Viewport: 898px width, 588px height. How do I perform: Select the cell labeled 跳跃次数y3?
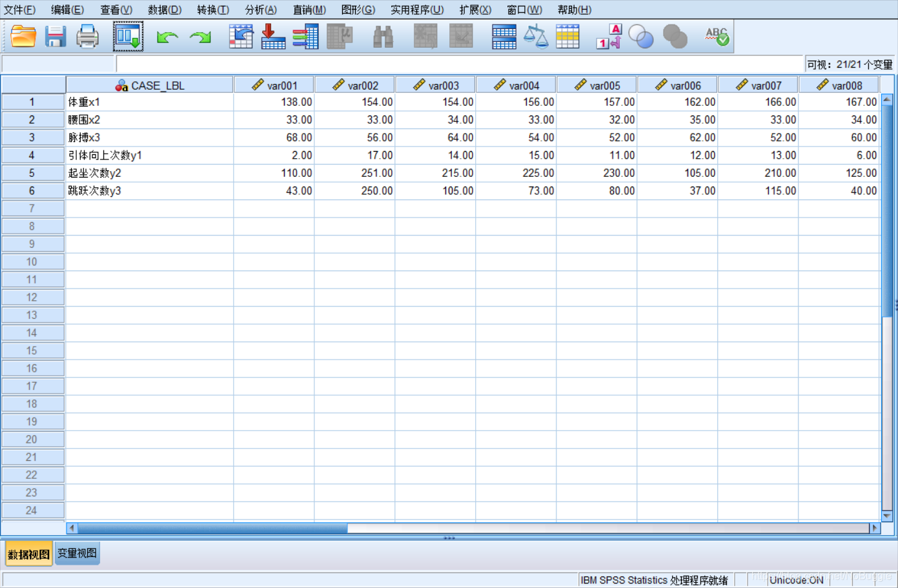(150, 190)
